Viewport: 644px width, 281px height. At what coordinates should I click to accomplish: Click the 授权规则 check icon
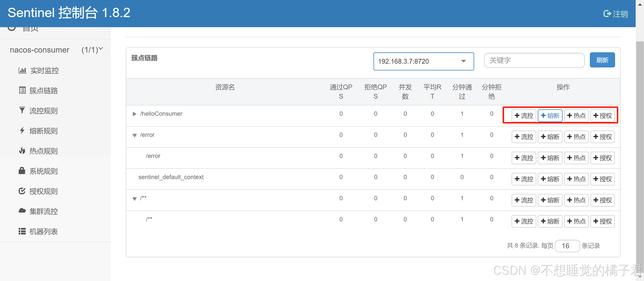(x=22, y=191)
